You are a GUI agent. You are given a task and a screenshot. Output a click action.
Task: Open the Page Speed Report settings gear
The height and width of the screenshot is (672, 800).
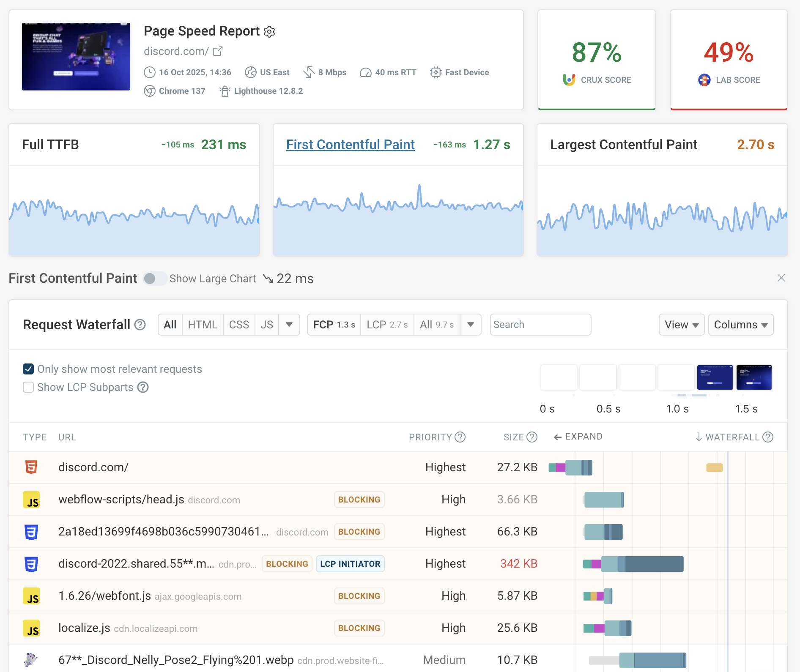pos(269,31)
